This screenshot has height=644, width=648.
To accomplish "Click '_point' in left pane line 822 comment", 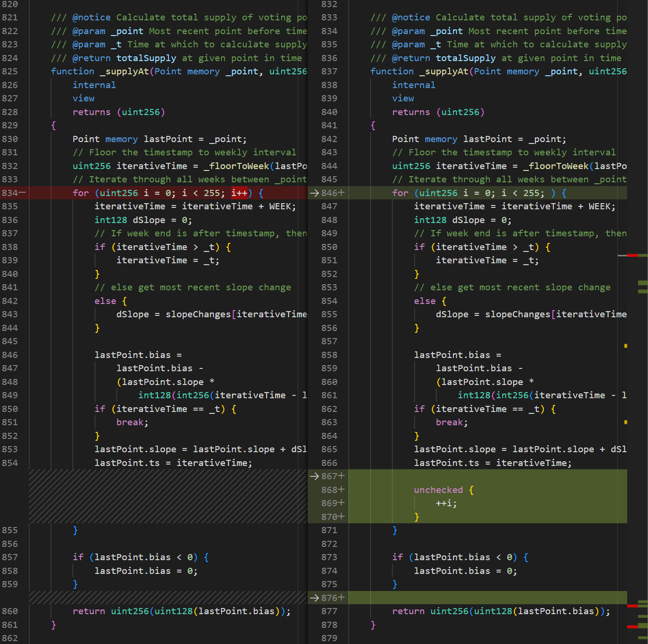I will (127, 31).
